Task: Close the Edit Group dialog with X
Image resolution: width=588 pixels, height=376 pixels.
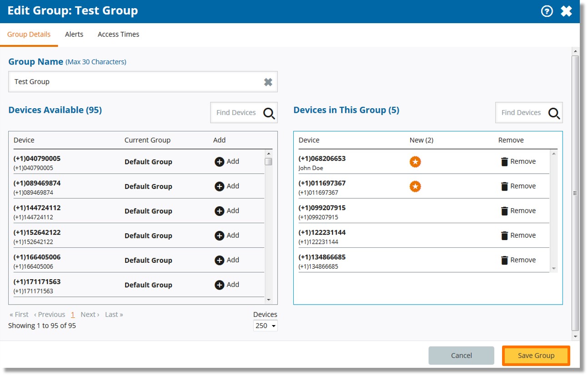Action: tap(566, 11)
